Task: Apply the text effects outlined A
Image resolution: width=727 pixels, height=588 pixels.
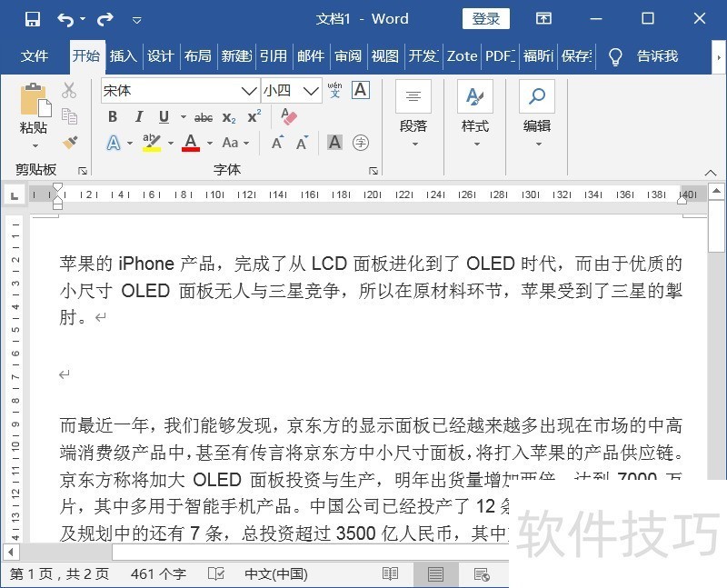Action: tap(114, 143)
